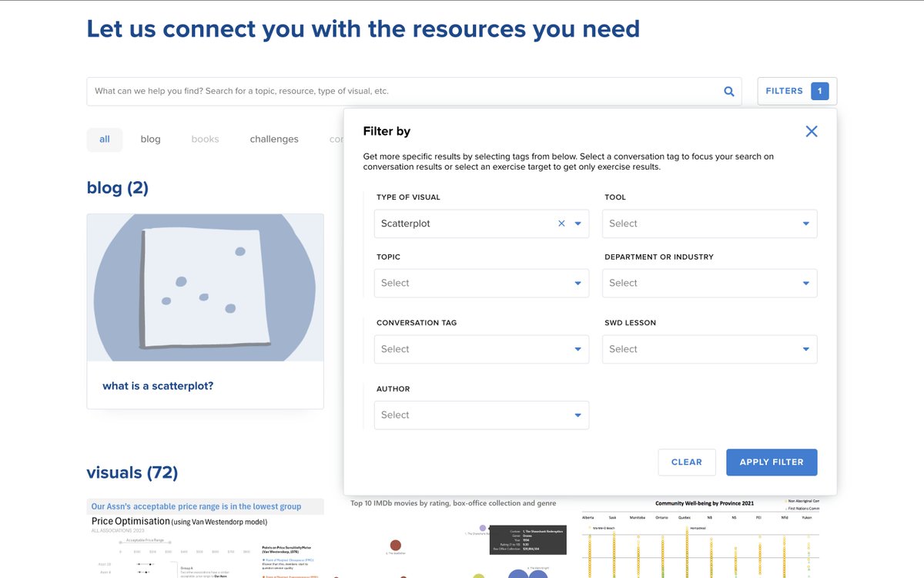
Task: Click the 'blog (2)' heading
Action: (118, 188)
